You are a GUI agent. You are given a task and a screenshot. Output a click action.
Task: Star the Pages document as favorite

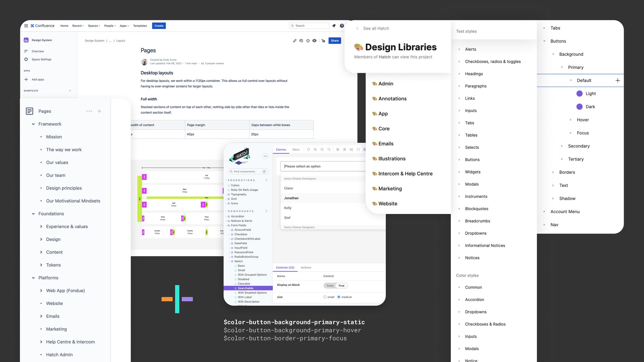pos(308,41)
